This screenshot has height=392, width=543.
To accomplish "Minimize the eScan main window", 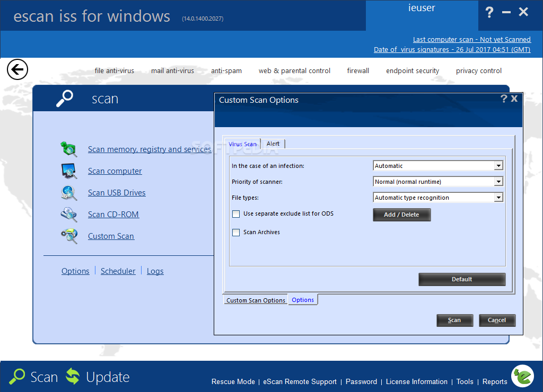I will (506, 13).
